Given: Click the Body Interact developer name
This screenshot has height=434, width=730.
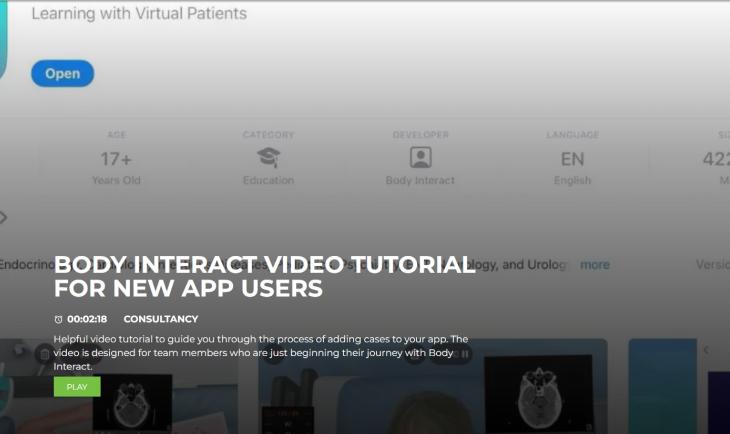Looking at the screenshot, I should pos(420,180).
